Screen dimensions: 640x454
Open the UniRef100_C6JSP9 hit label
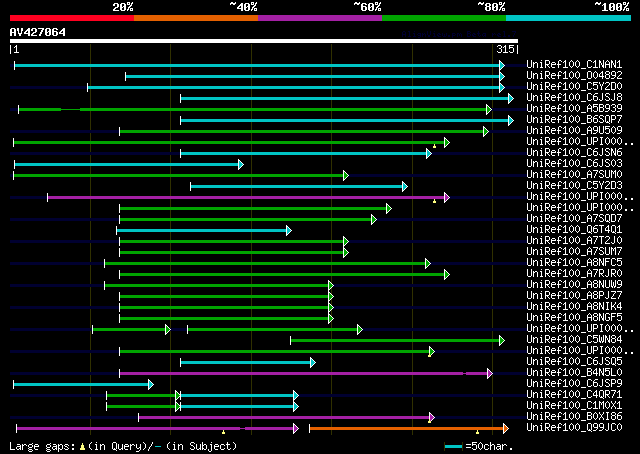click(574, 384)
